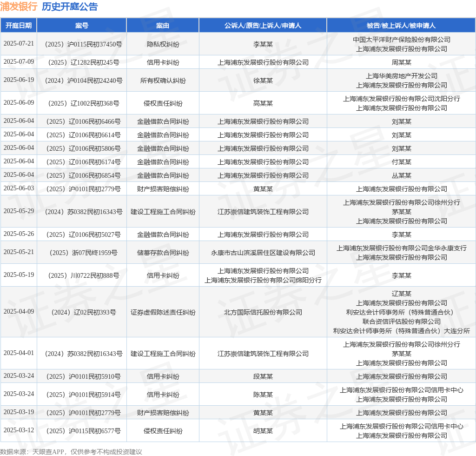The width and height of the screenshot is (476, 456).
Task: Click defendant 付某某
Action: click(x=401, y=162)
